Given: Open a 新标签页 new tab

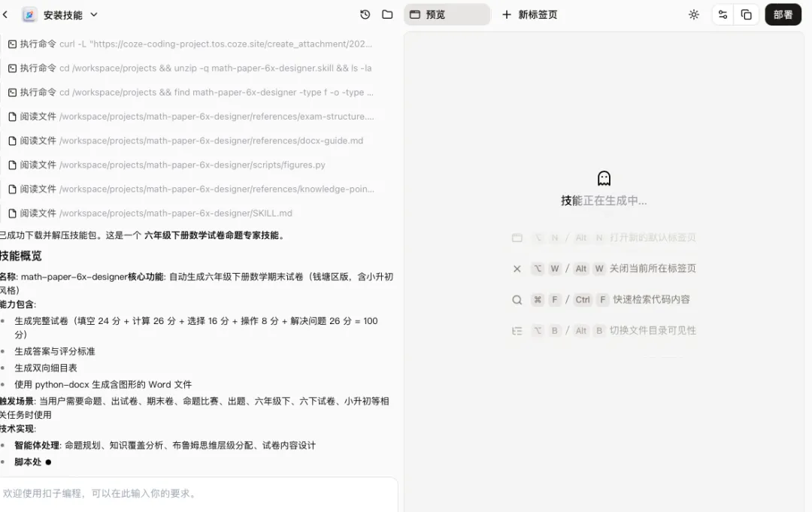Looking at the screenshot, I should point(530,14).
